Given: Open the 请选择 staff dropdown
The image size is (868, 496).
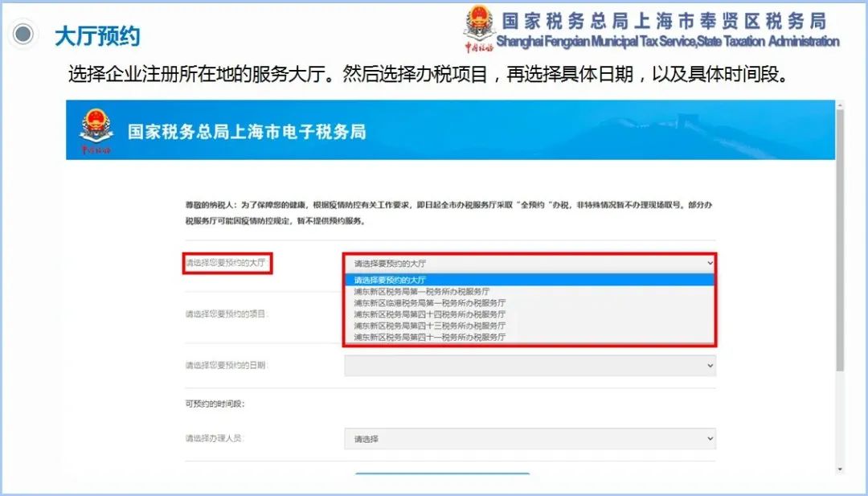Looking at the screenshot, I should point(530,439).
